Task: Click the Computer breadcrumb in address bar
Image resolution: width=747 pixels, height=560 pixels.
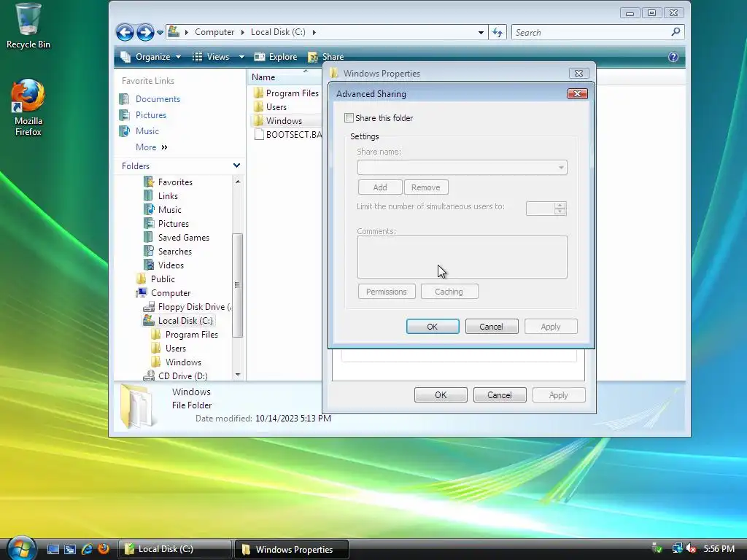Action: [214, 32]
